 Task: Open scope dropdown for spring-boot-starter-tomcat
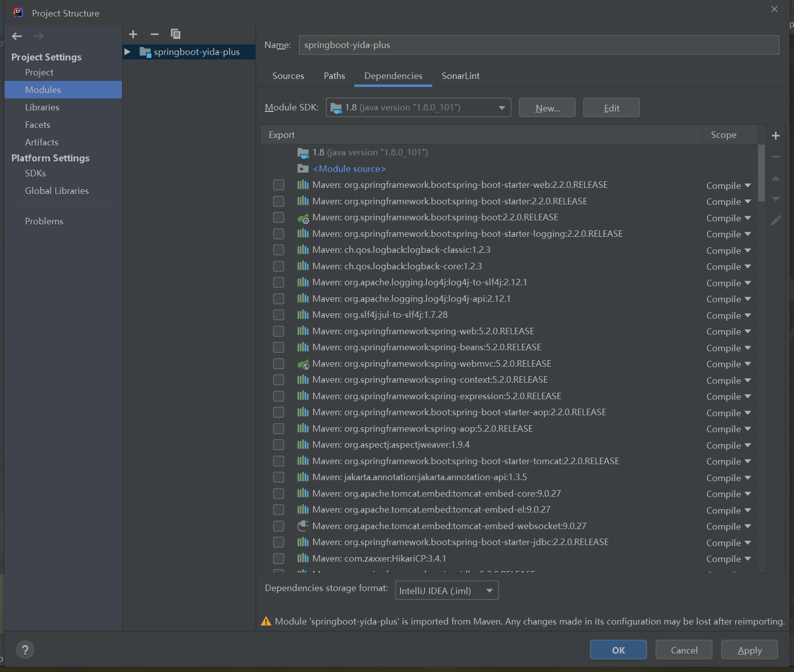coord(729,461)
